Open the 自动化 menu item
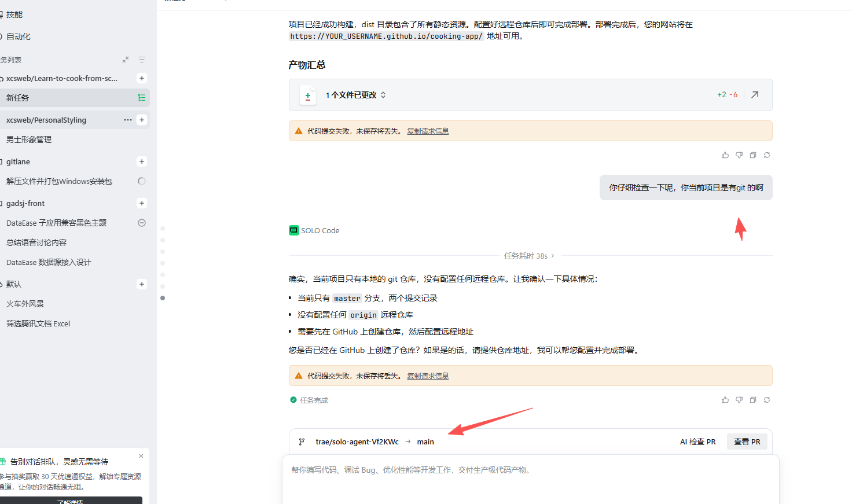Viewport: 852px width, 504px height. [x=18, y=36]
